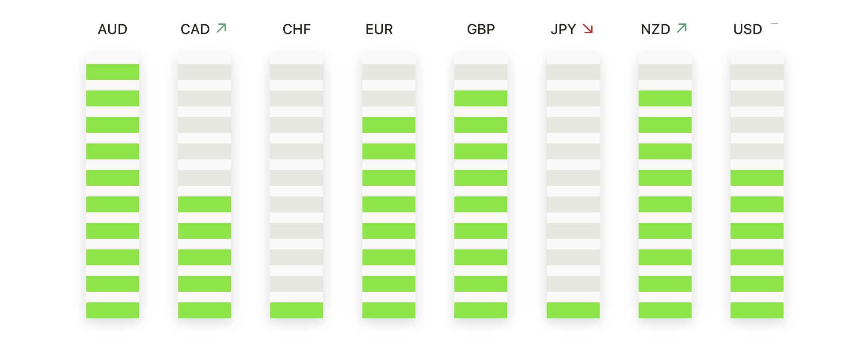Image resolution: width=868 pixels, height=347 pixels.
Task: Open the CHF currency heading
Action: (297, 29)
